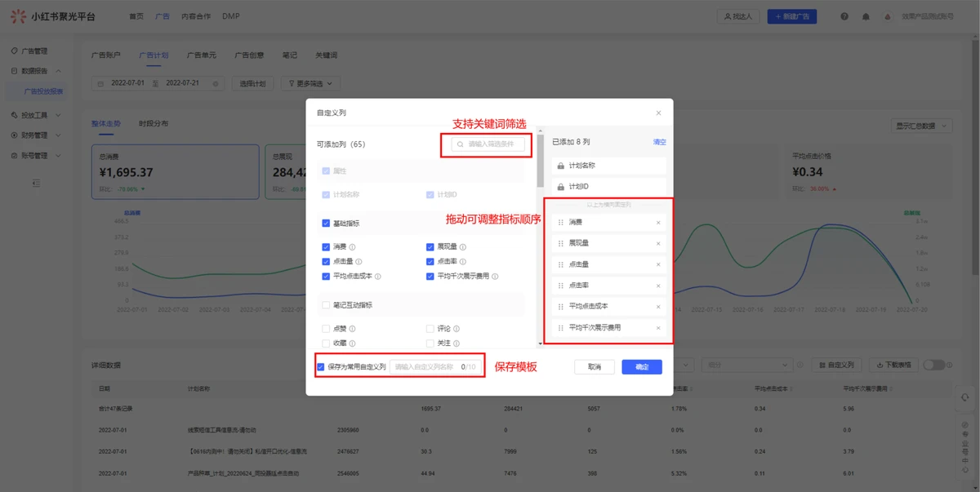980x492 pixels.
Task: Click info icon beside 平均千次展示费用 checkbox
Action: [x=495, y=277]
